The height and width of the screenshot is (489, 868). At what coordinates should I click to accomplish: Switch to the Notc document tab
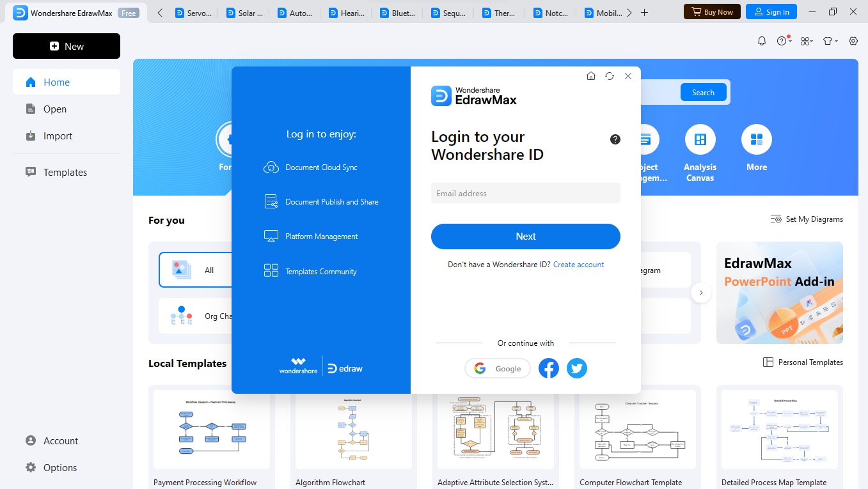click(x=551, y=13)
